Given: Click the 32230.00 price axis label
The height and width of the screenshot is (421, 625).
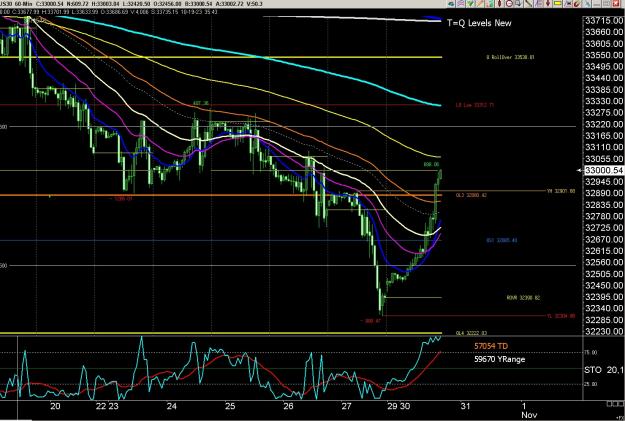Looking at the screenshot, I should click(x=604, y=331).
